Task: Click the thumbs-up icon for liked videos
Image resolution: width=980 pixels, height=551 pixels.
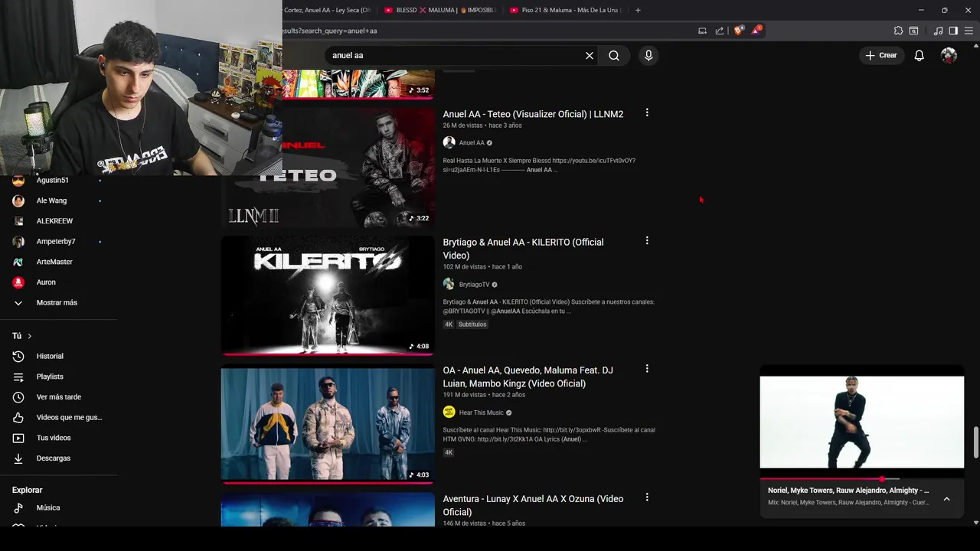Action: [18, 417]
